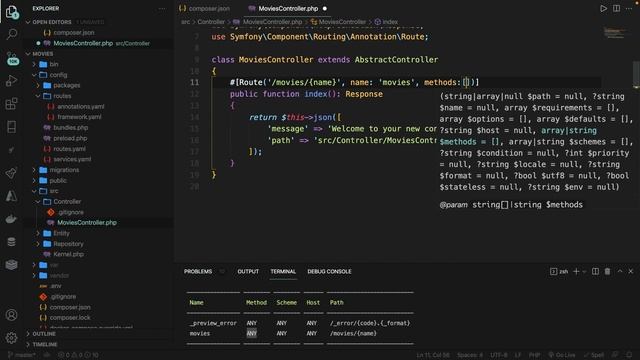Image resolution: width=640 pixels, height=360 pixels.
Task: Click Controller in the breadcrumb path
Action: [211, 22]
